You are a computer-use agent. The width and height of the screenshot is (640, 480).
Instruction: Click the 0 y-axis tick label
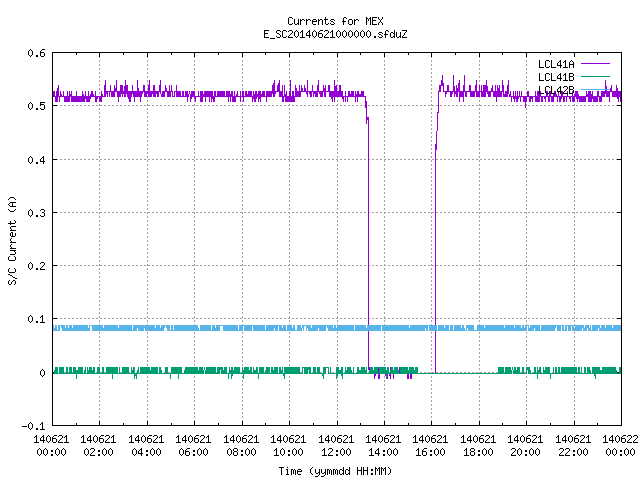click(x=42, y=373)
